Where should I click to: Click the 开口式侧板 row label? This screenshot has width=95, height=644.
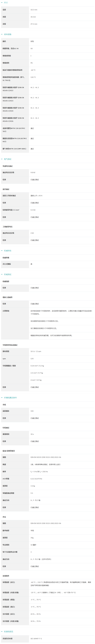7,264
